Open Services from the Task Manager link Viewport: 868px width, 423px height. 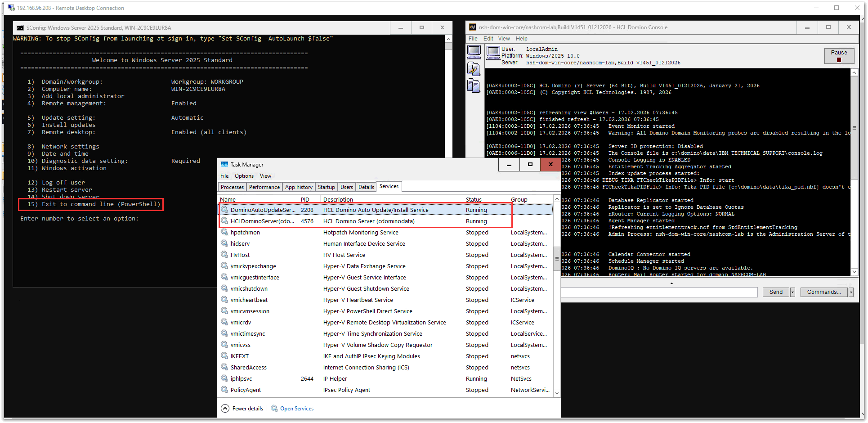tap(297, 408)
